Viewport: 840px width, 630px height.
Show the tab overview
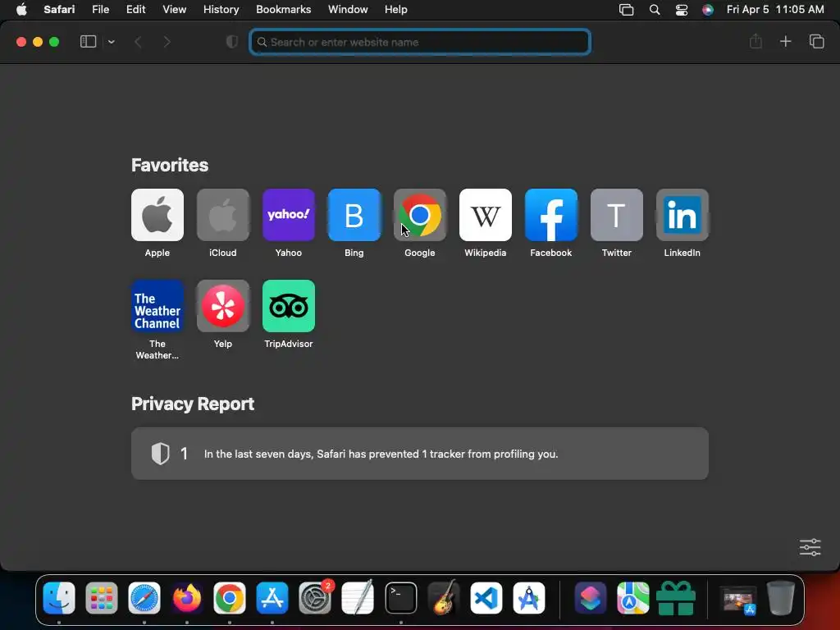coord(816,41)
